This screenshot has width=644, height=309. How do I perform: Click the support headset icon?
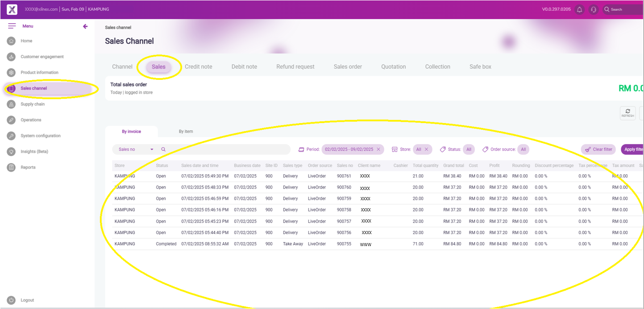pos(593,9)
